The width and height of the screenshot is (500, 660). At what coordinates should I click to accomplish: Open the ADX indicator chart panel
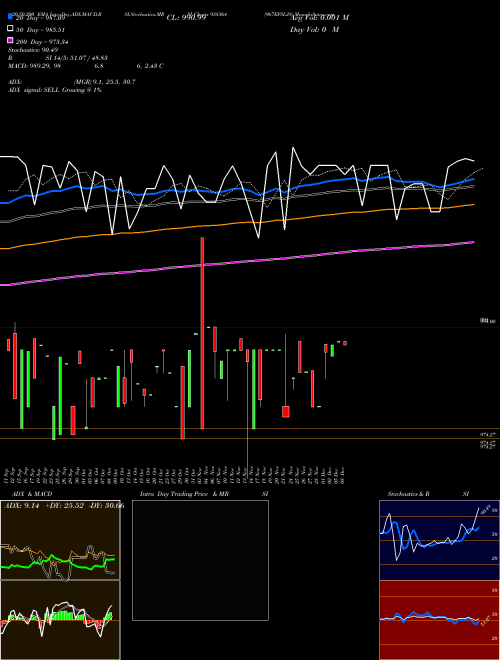60,540
